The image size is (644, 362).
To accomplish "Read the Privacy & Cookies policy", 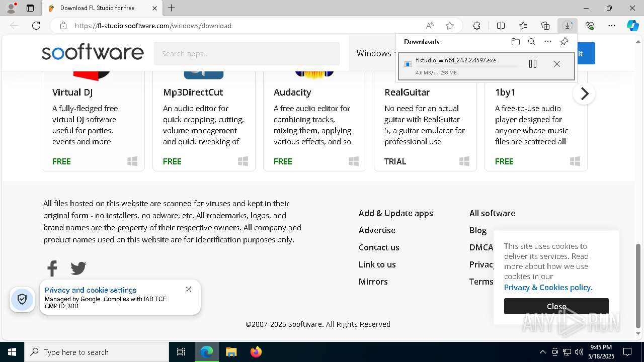I will point(548,288).
